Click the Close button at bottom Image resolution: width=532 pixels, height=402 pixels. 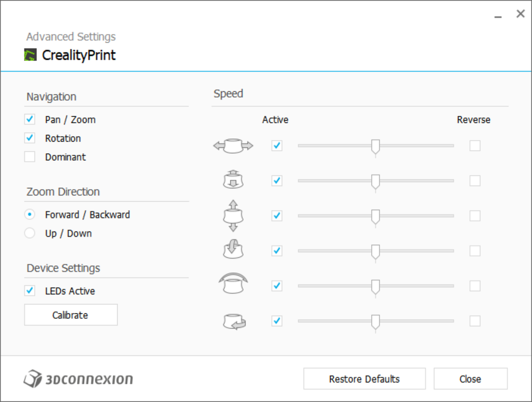(x=470, y=379)
